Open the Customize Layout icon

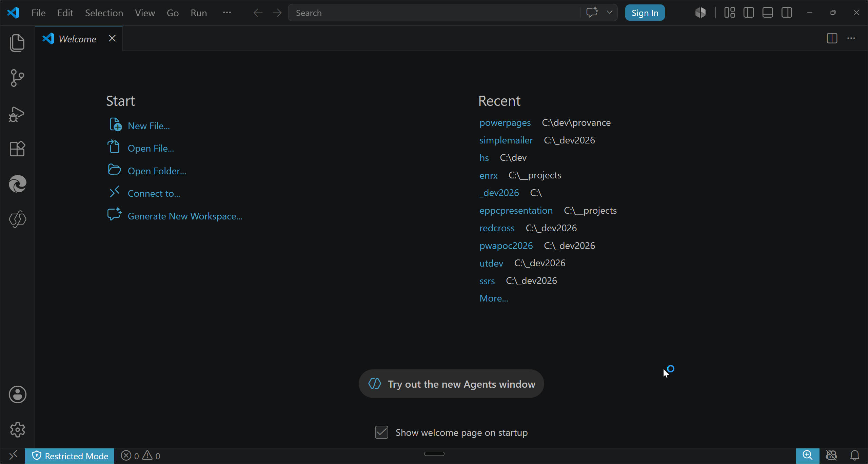point(730,13)
